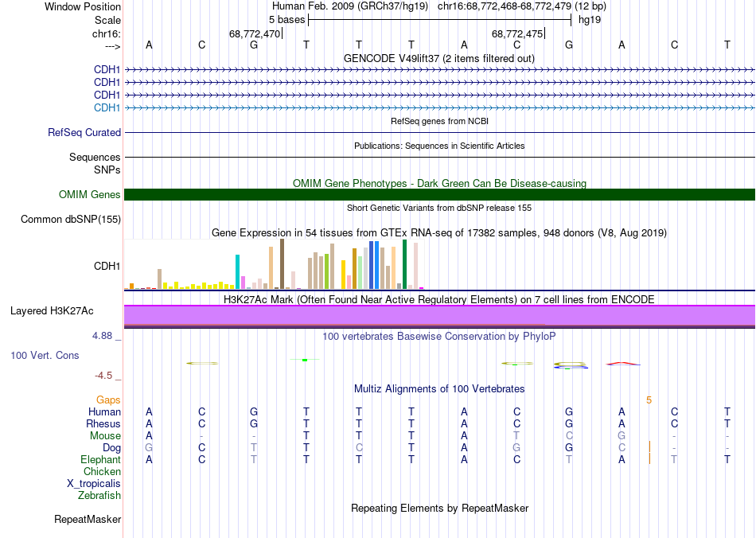The height and width of the screenshot is (538, 756).
Task: Open the RepeatMasker track label
Action: pos(88,520)
